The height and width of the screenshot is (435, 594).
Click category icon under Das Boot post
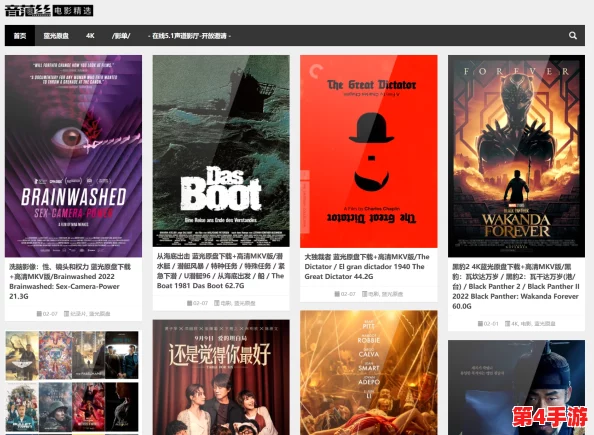coord(216,303)
